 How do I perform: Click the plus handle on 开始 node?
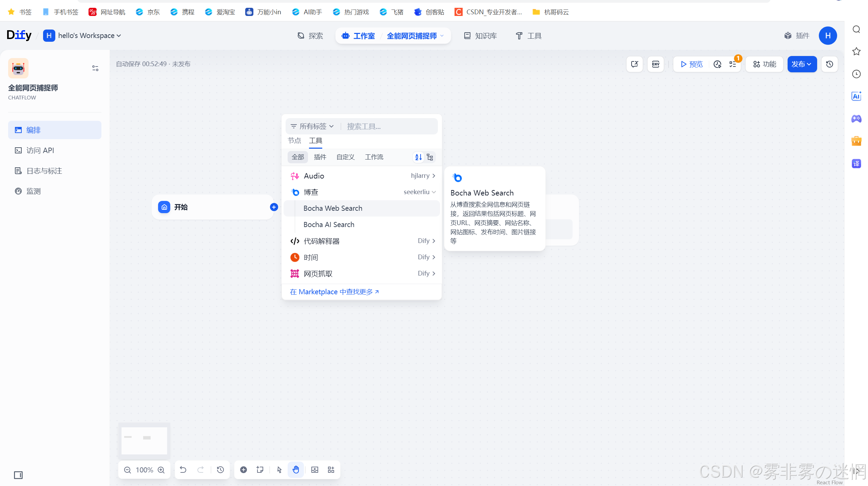274,207
